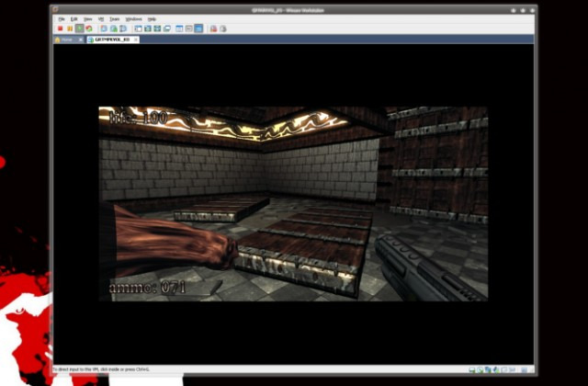Click the status bar input hint text
The width and height of the screenshot is (588, 386).
[x=101, y=369]
